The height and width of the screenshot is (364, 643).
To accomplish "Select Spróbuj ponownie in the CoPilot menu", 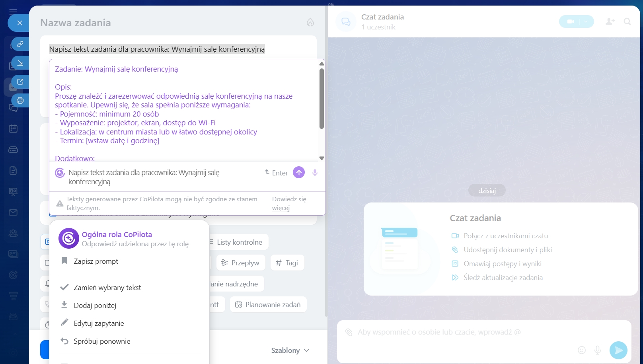I will click(x=102, y=341).
